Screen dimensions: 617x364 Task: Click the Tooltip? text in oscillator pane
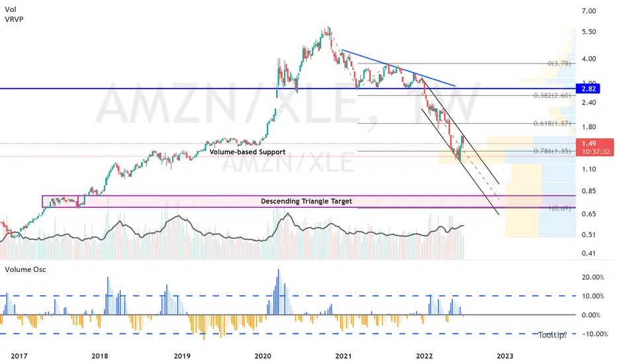(553, 335)
